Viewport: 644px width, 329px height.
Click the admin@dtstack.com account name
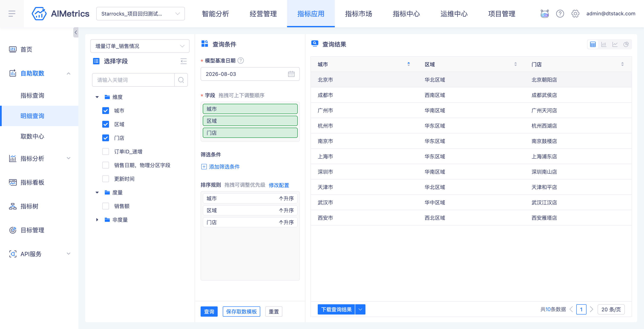pos(611,13)
